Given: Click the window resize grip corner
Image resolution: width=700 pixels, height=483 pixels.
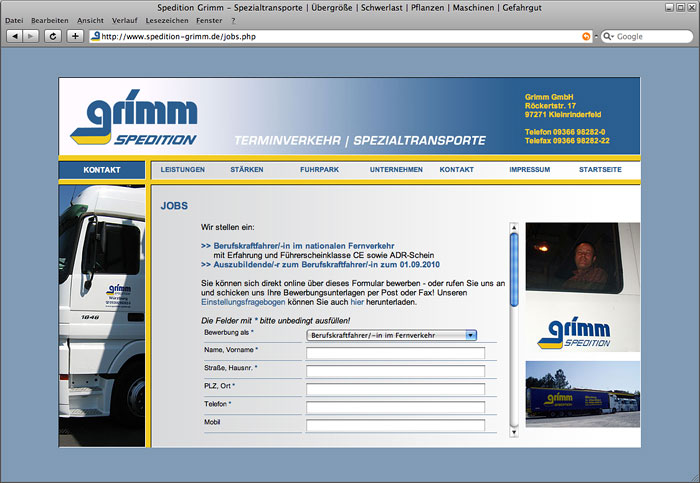Looking at the screenshot, I should point(695,478).
